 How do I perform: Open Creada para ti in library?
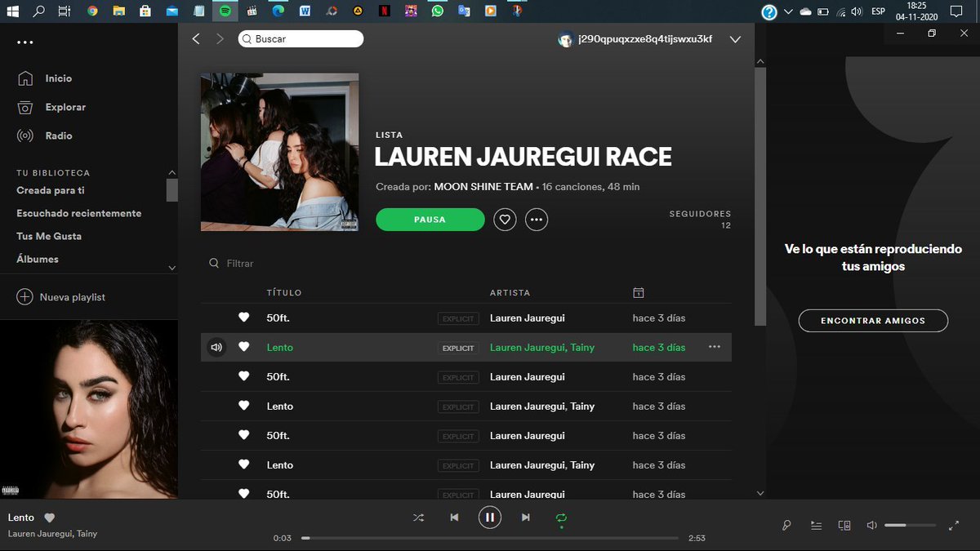click(51, 190)
